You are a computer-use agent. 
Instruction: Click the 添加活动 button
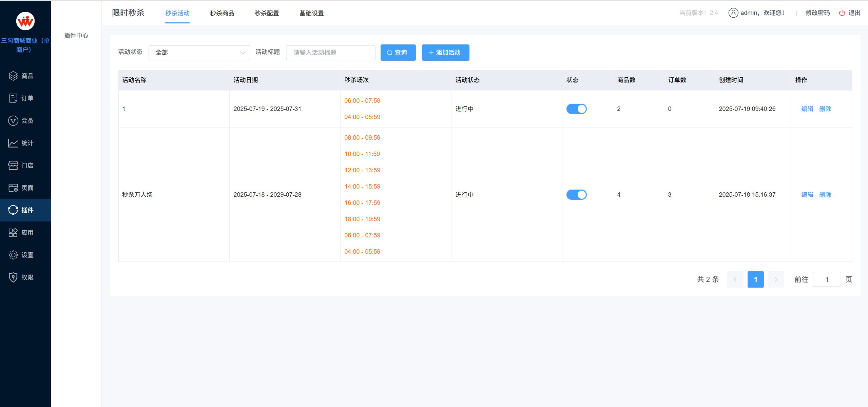tap(445, 53)
